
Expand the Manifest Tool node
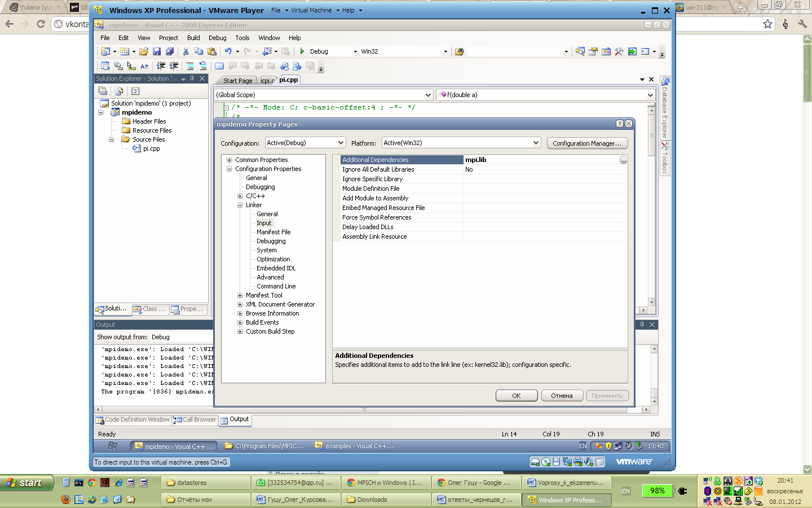(240, 295)
